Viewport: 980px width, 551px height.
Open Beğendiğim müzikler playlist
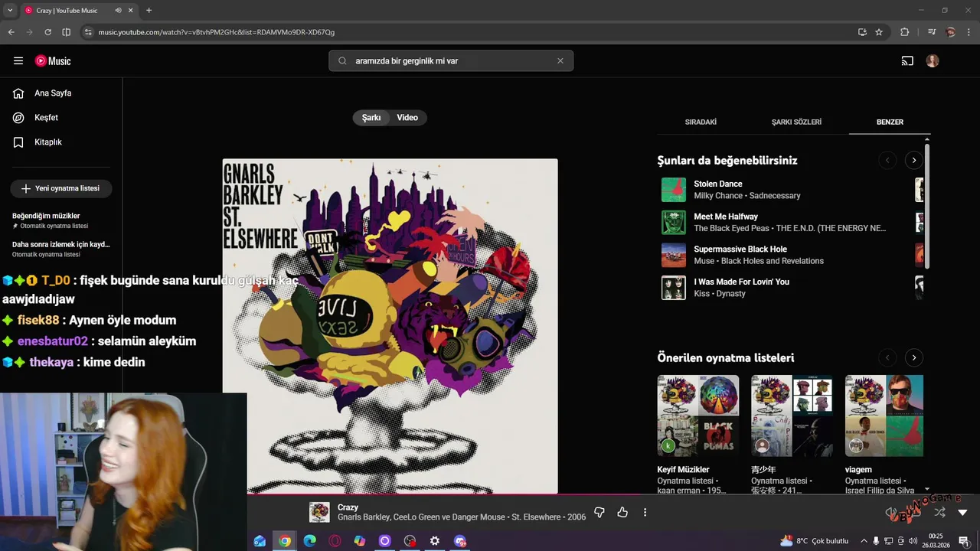[61, 220]
